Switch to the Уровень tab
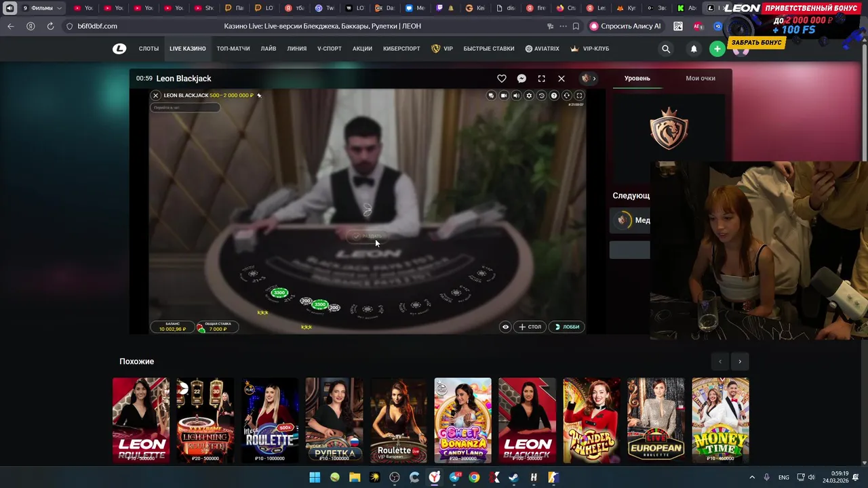 (x=637, y=79)
